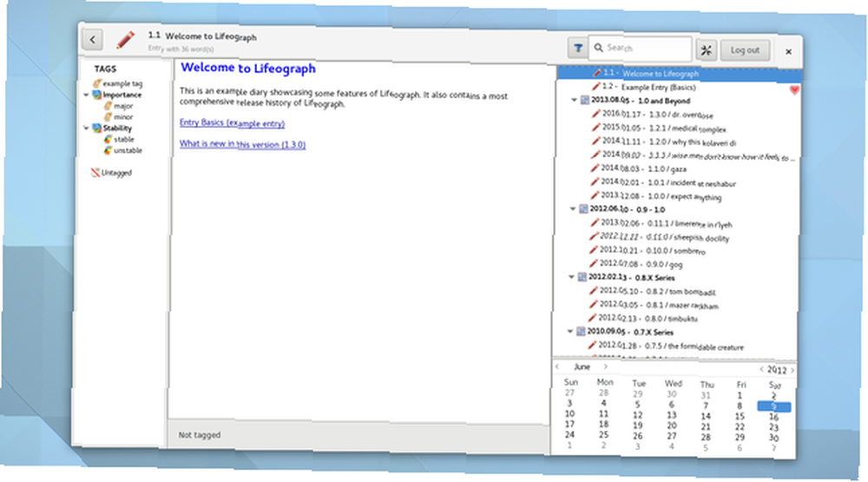Click pencil icon of 0.10.0 / sombrero entry
This screenshot has width=868, height=482.
(594, 250)
